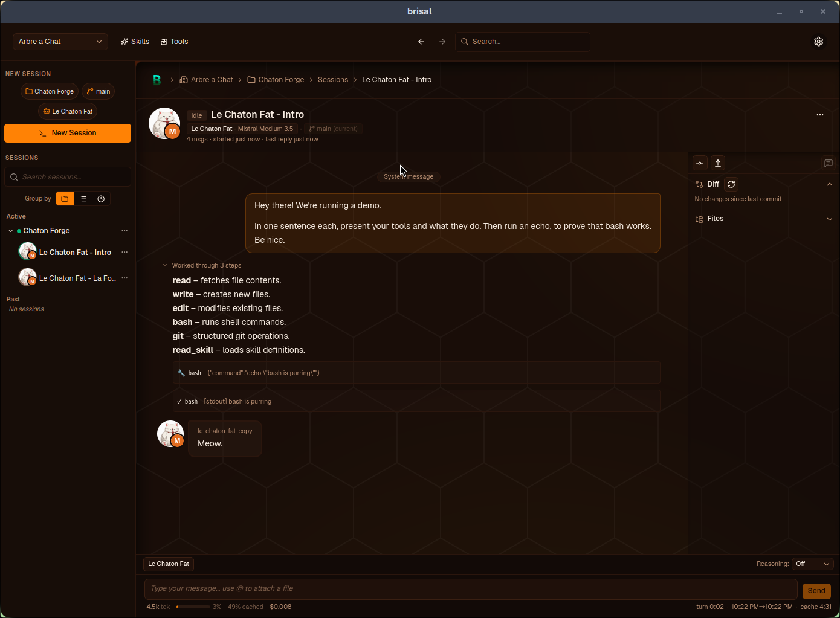Click the bash stdout result row
The height and width of the screenshot is (618, 840).
(416, 401)
